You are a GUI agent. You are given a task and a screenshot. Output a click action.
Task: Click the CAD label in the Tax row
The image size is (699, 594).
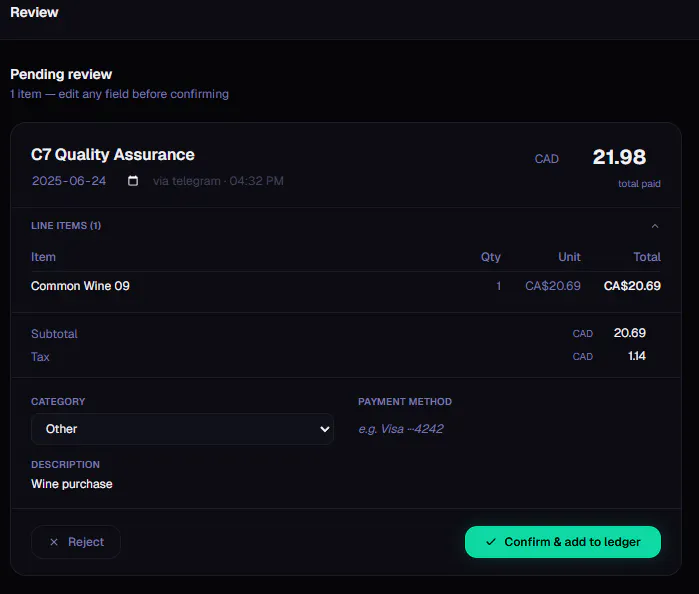pyautogui.click(x=583, y=357)
